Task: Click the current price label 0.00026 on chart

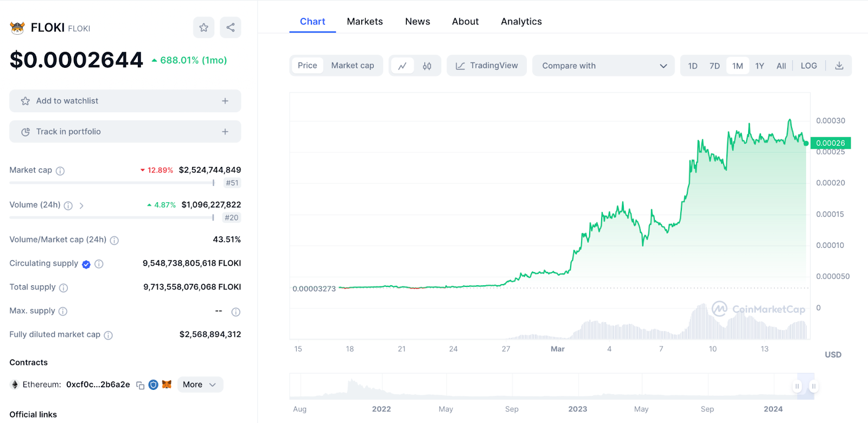Action: click(831, 143)
